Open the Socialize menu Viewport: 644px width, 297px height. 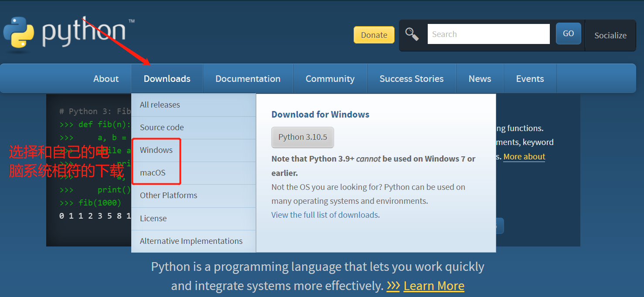[x=610, y=35]
